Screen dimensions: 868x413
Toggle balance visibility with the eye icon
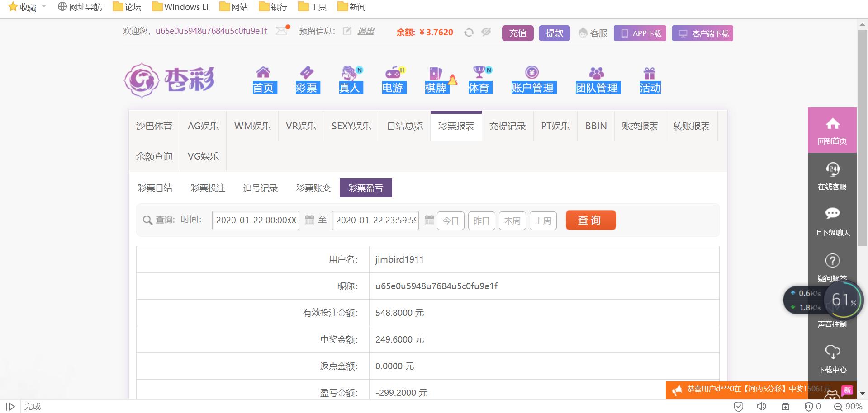point(486,33)
